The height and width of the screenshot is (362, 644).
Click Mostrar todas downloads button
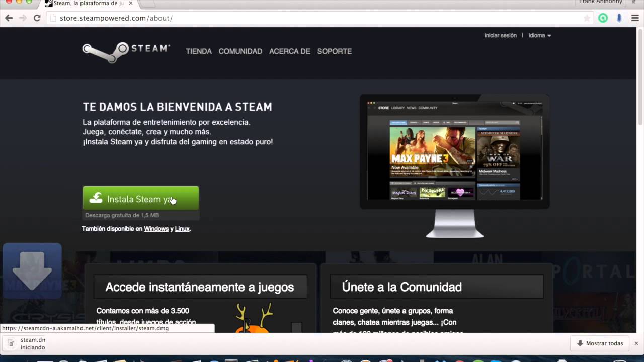pos(600,343)
